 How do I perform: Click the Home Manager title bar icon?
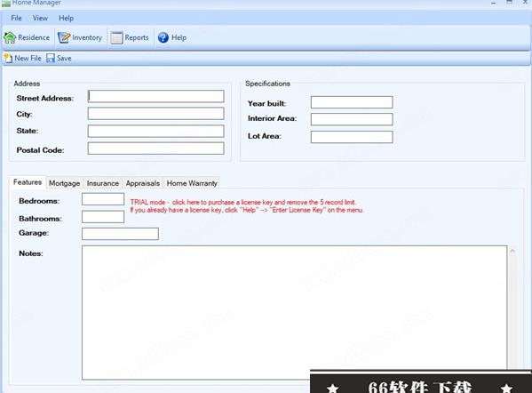click(x=5, y=3)
